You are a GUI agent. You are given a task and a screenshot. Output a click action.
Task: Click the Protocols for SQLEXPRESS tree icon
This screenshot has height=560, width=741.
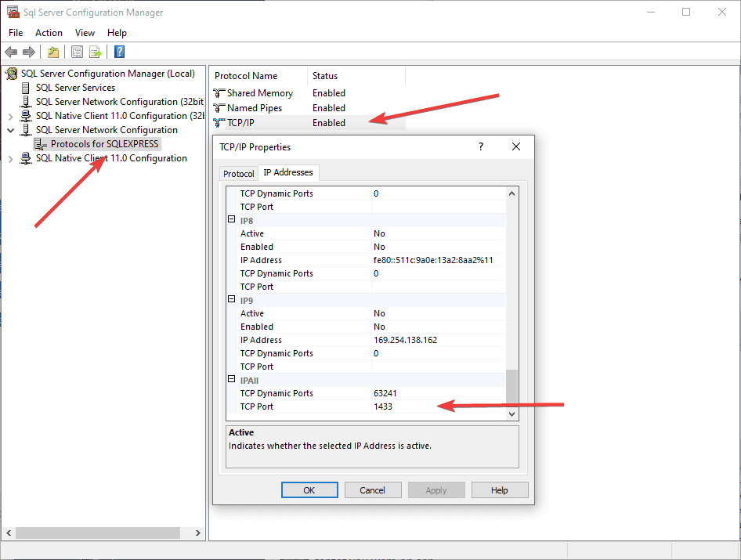41,144
